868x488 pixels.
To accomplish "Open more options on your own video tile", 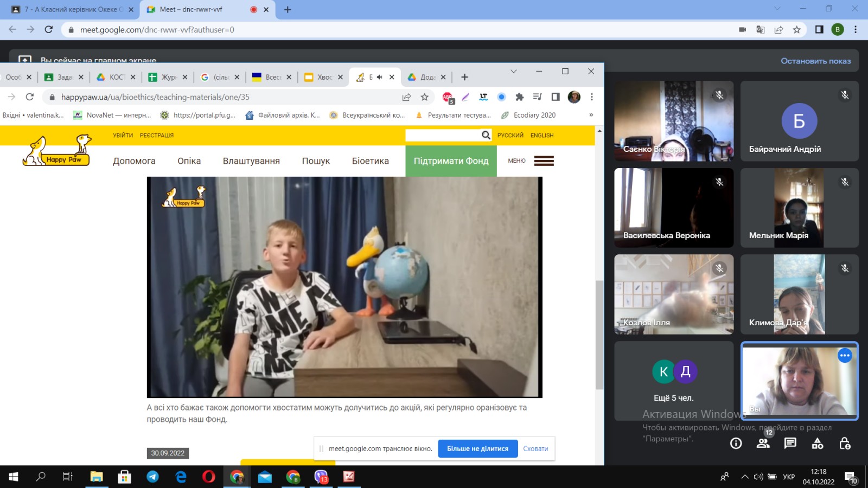I will pos(845,356).
